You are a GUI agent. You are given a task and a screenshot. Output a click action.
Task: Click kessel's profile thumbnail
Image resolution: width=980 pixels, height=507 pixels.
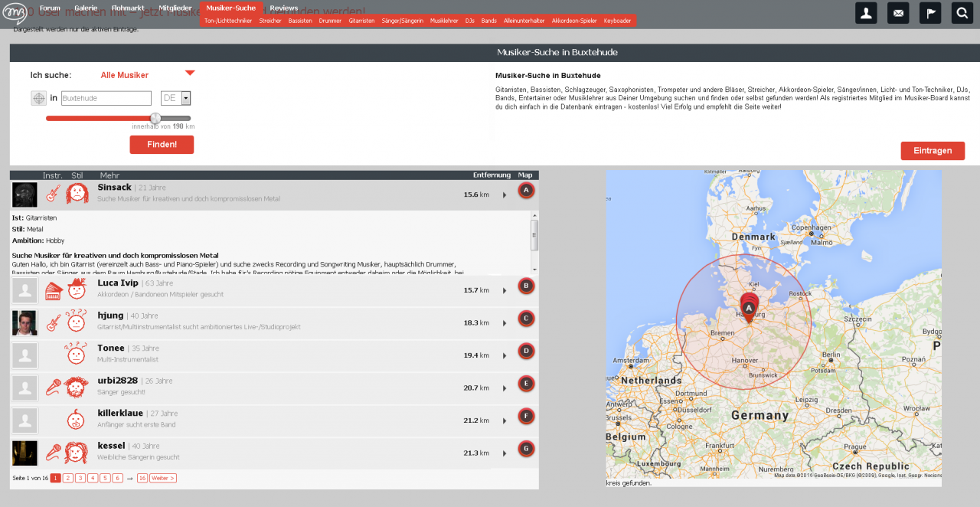24,453
